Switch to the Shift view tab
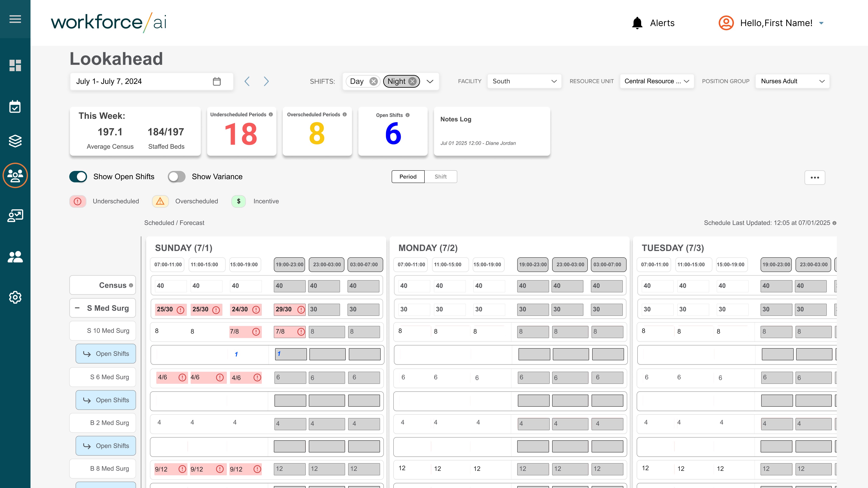868x488 pixels. 440,177
